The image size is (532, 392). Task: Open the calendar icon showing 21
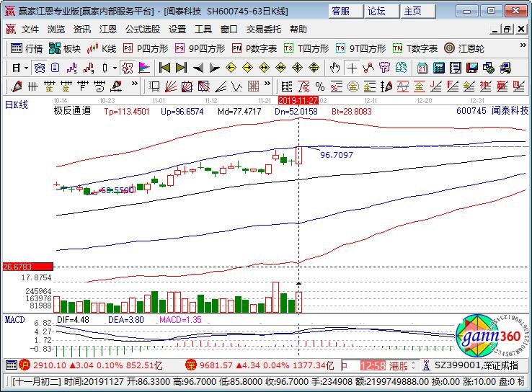tap(422, 68)
